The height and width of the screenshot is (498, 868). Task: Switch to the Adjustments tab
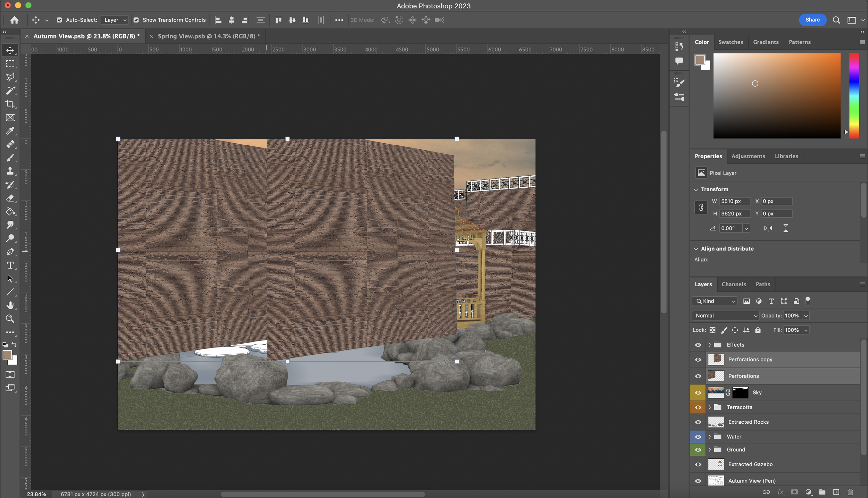point(748,156)
